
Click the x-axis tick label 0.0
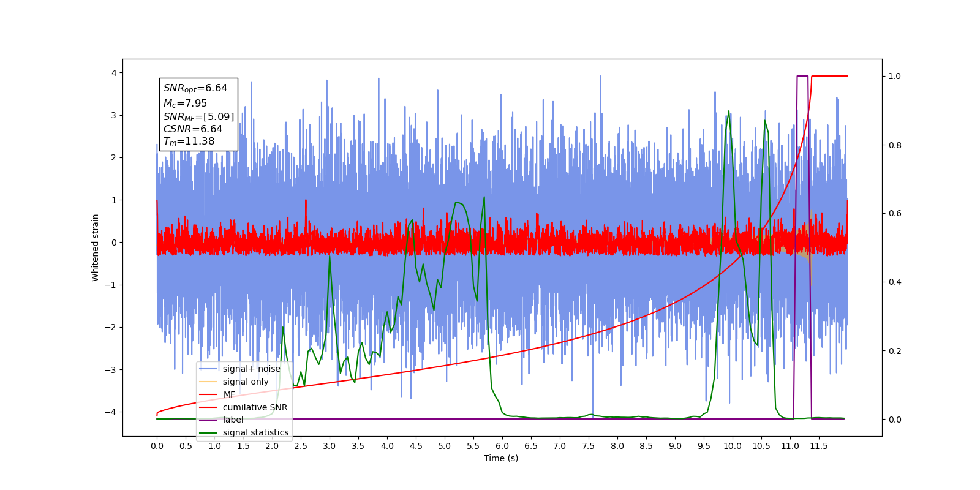point(157,446)
